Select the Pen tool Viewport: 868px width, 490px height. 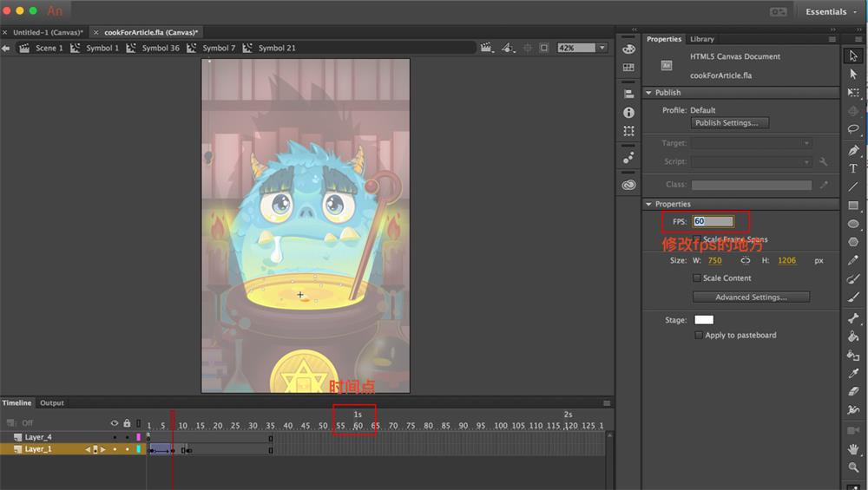click(x=853, y=150)
